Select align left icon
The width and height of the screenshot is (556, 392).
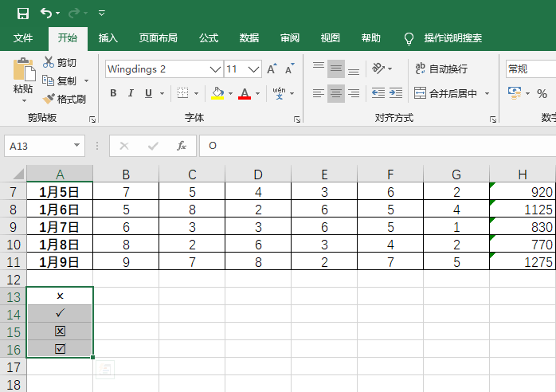tap(319, 93)
